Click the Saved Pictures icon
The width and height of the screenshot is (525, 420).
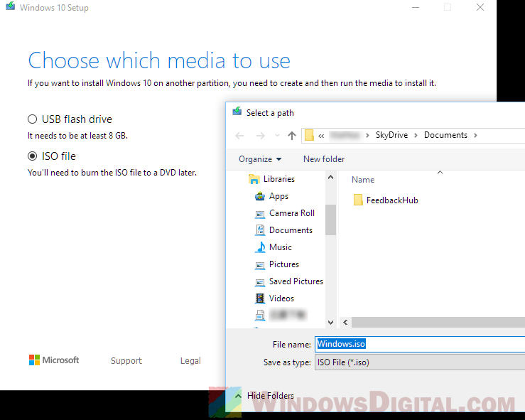tap(260, 282)
